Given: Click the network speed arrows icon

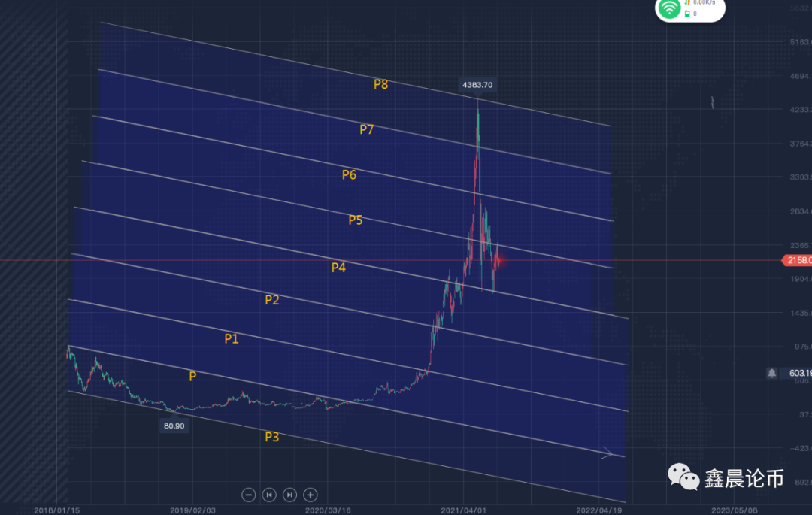Looking at the screenshot, I should [688, 2].
